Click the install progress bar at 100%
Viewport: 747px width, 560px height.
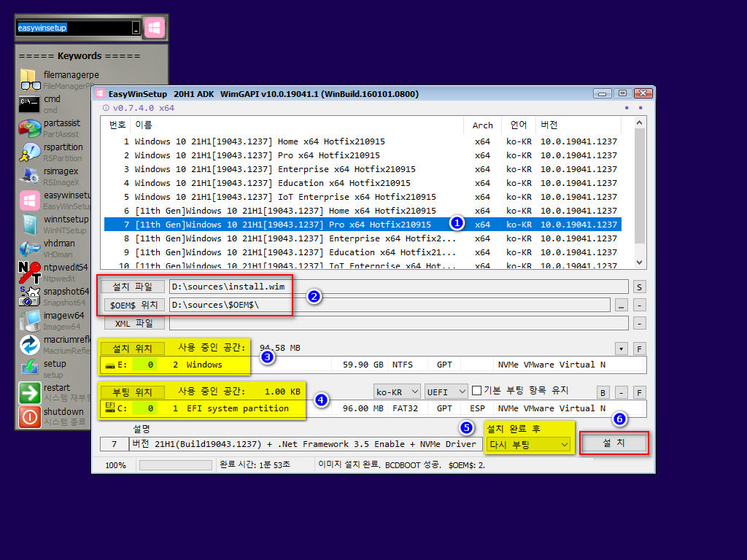175,465
